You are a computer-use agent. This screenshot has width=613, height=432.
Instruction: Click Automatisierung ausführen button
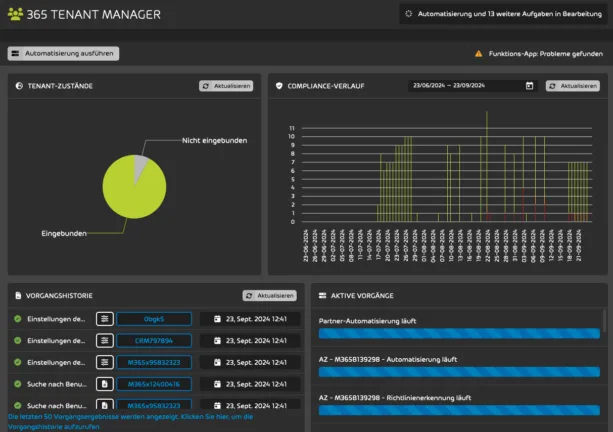click(x=63, y=53)
